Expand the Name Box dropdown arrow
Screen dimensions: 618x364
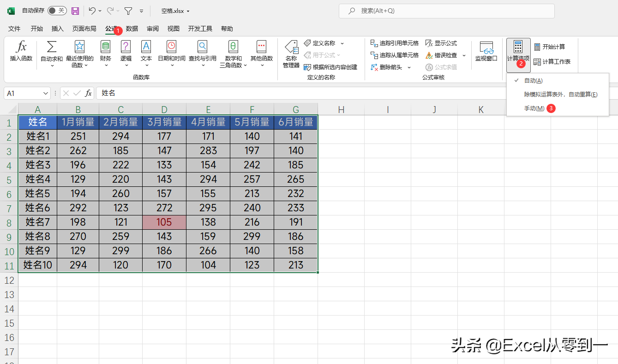click(x=46, y=93)
